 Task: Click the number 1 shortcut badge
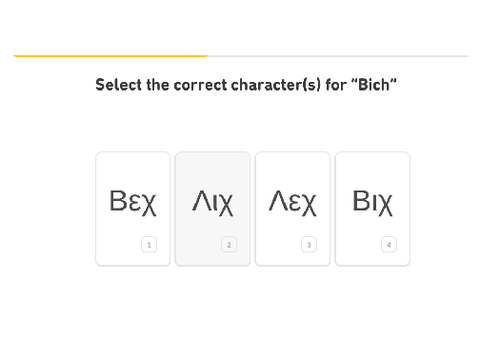(x=149, y=245)
